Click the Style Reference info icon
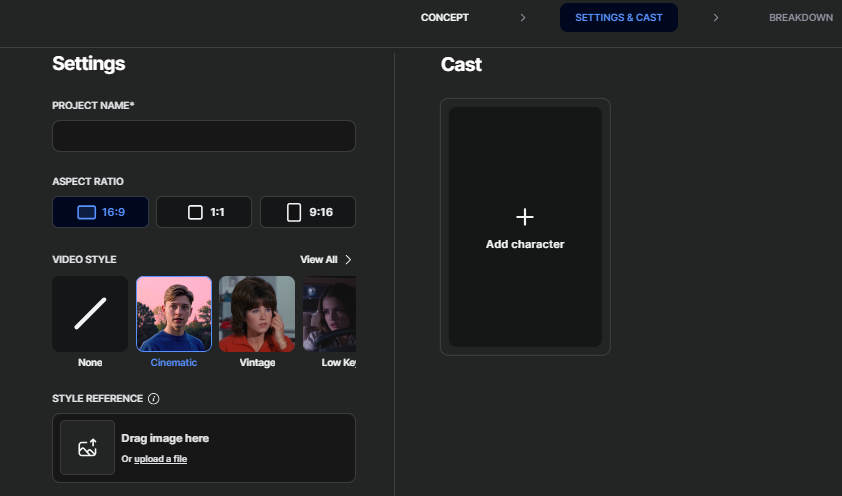 (153, 398)
